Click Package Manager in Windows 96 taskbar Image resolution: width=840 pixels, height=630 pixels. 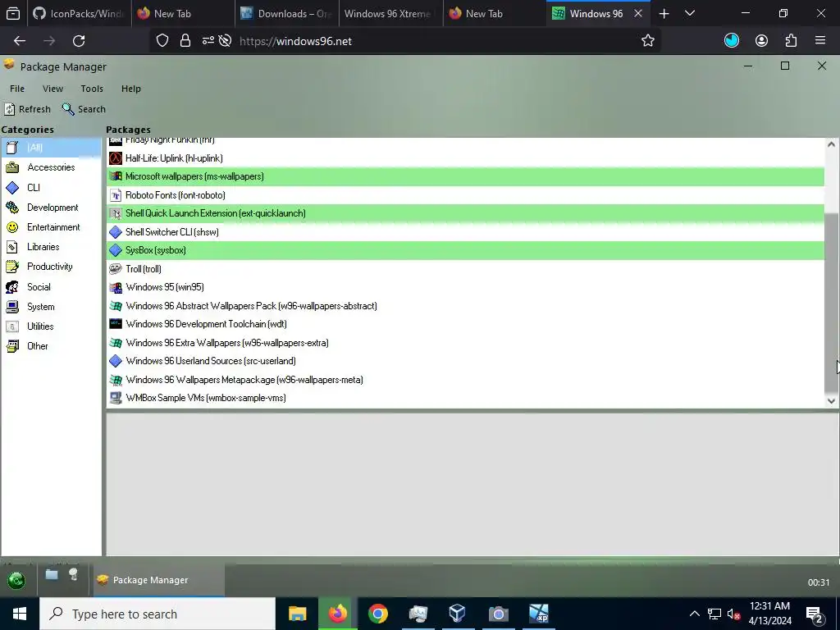(159, 580)
